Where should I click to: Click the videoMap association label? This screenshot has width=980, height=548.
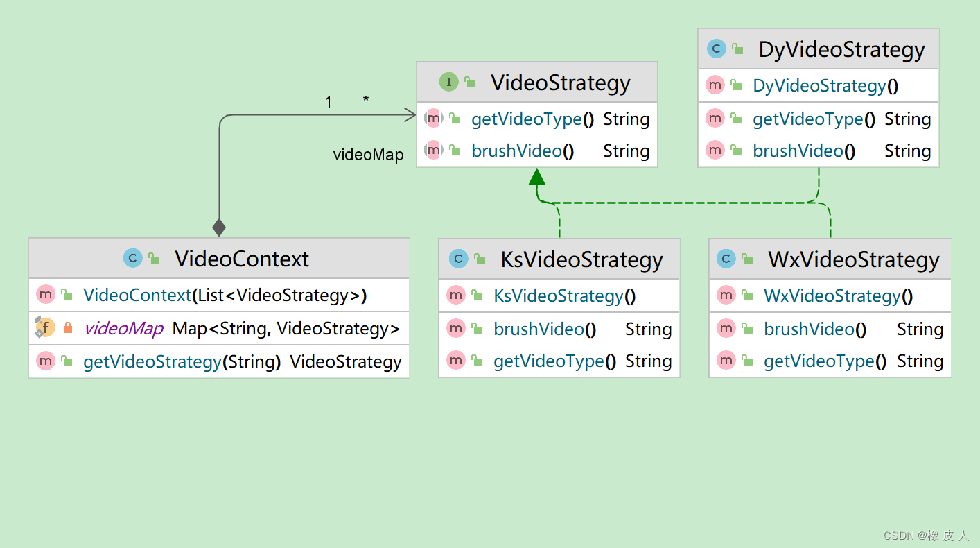(x=368, y=155)
